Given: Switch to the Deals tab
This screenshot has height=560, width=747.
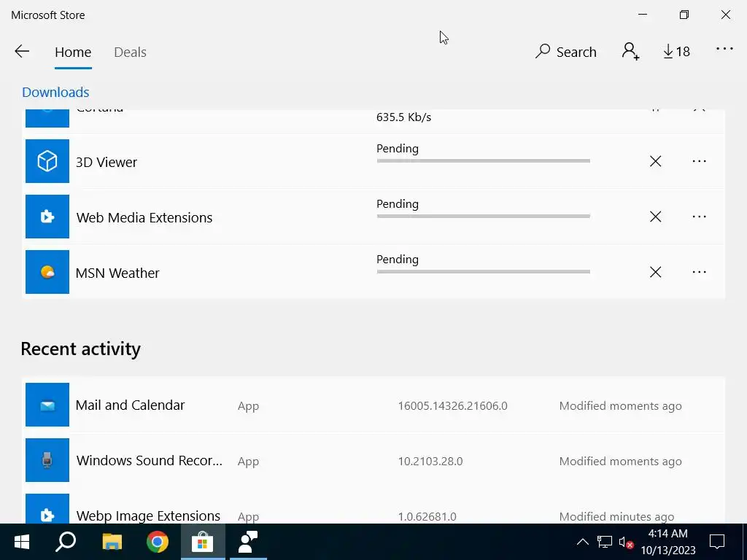Looking at the screenshot, I should click(130, 52).
